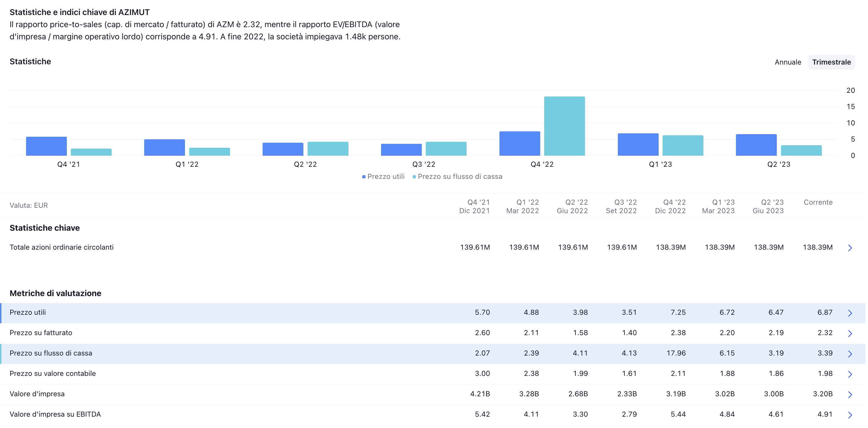Open details for Valore d'impresa row
This screenshot has height=428, width=868.
tap(850, 394)
